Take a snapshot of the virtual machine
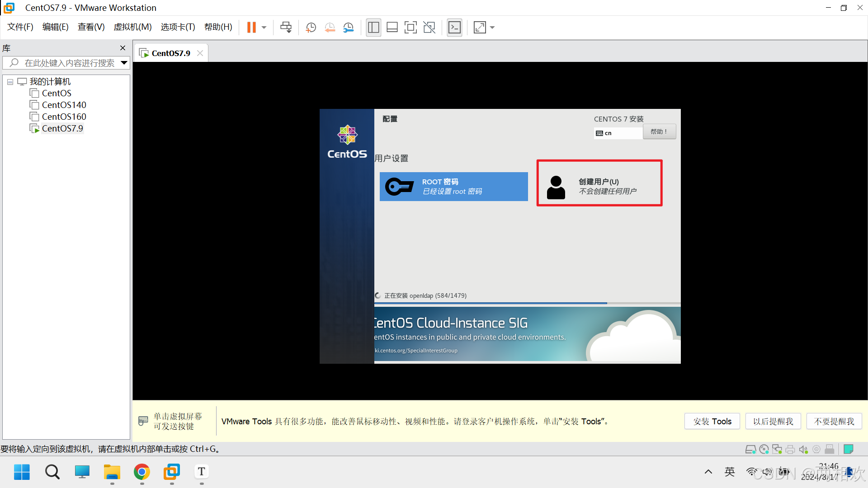 [x=311, y=28]
